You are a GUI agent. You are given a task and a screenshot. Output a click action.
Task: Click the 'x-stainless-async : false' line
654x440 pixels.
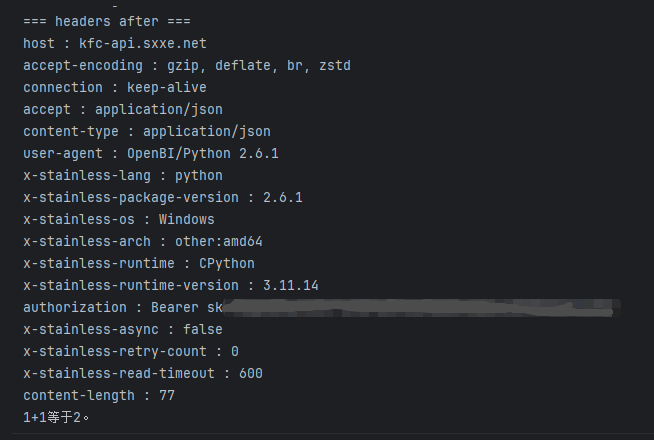pos(123,329)
